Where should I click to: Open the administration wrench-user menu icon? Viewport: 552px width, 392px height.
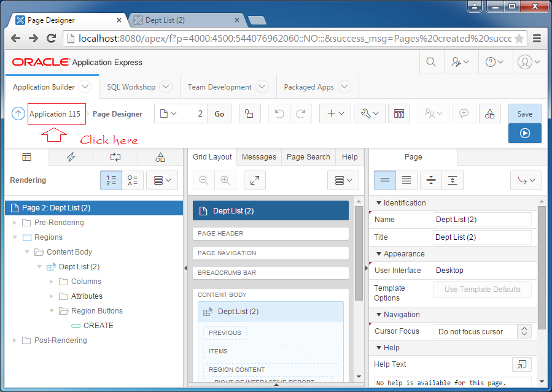pos(460,62)
